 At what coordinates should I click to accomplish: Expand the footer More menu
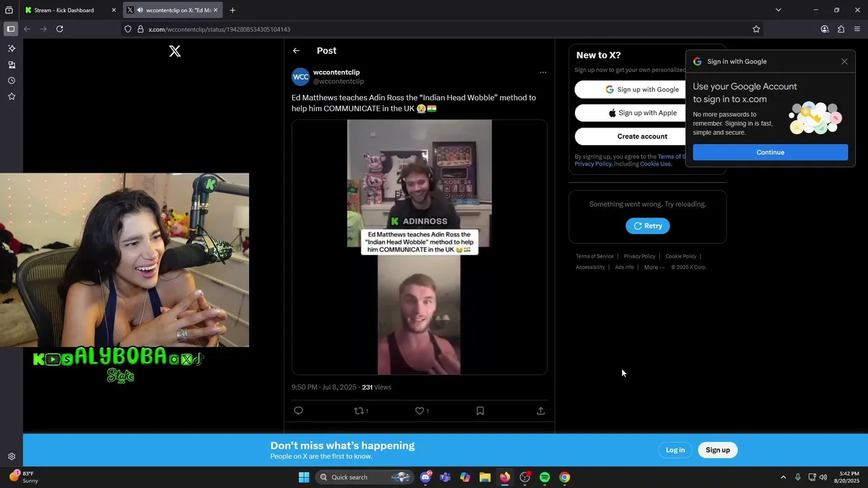(654, 267)
